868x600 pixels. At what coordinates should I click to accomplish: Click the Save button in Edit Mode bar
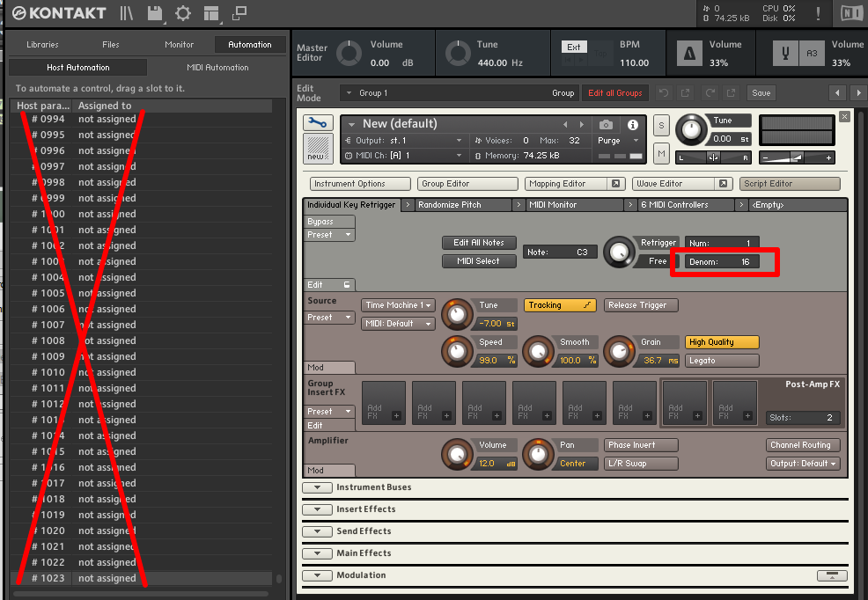click(x=761, y=93)
